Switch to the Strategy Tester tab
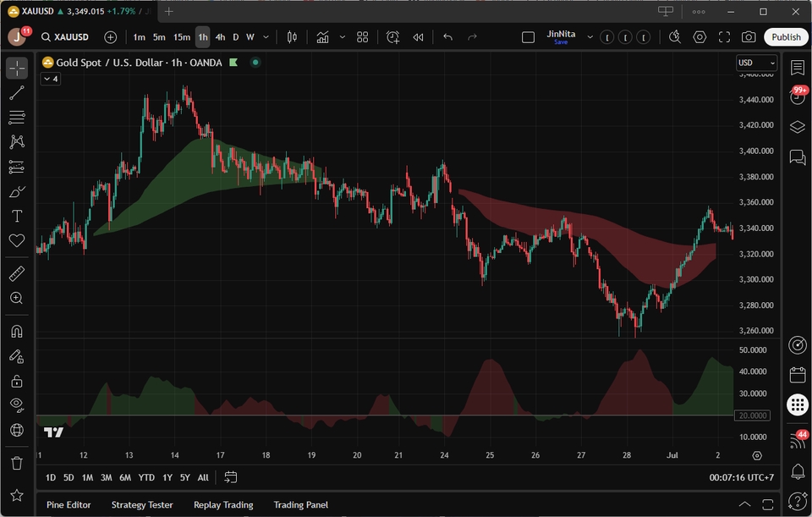 (x=142, y=505)
